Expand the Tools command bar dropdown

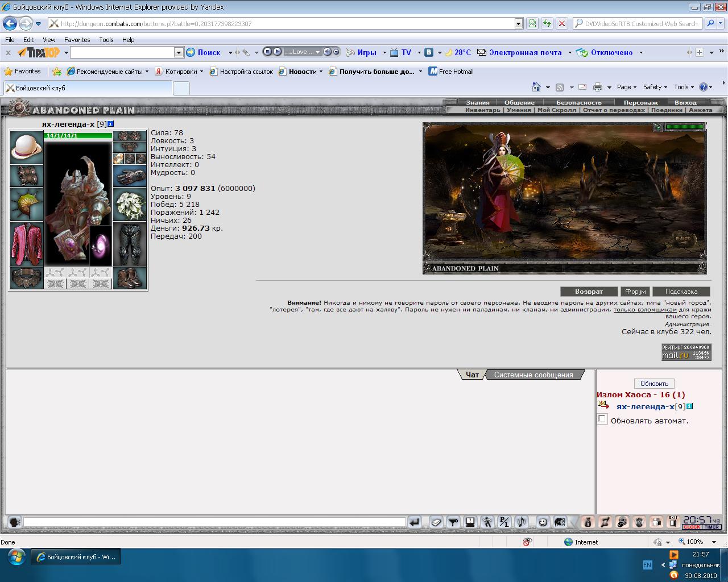tap(684, 87)
